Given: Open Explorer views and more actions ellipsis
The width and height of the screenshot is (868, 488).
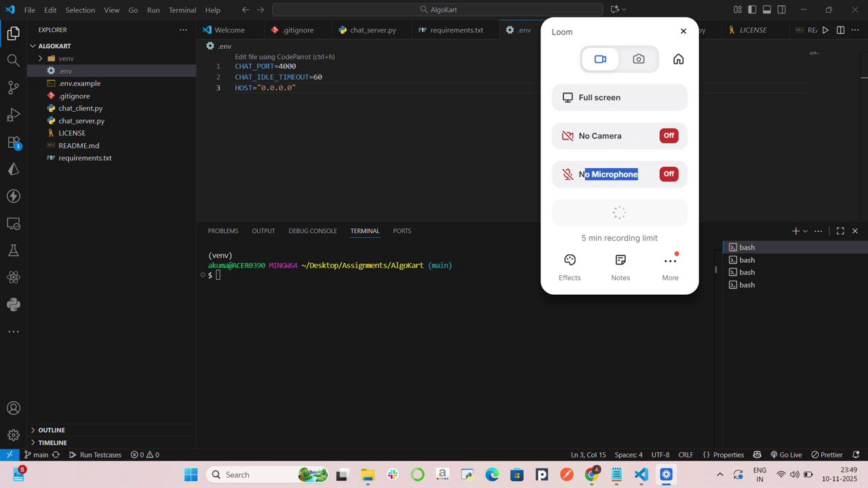Looking at the screenshot, I should [x=183, y=30].
